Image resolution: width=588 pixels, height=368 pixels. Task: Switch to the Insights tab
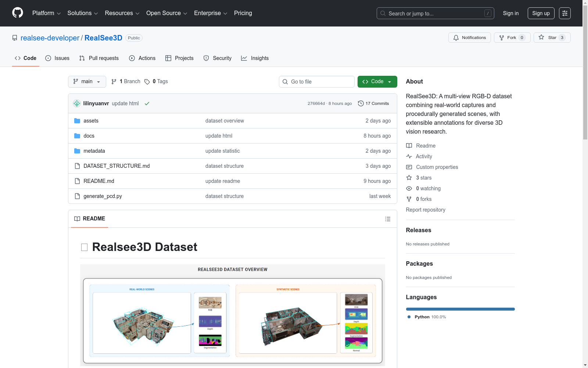pyautogui.click(x=255, y=58)
